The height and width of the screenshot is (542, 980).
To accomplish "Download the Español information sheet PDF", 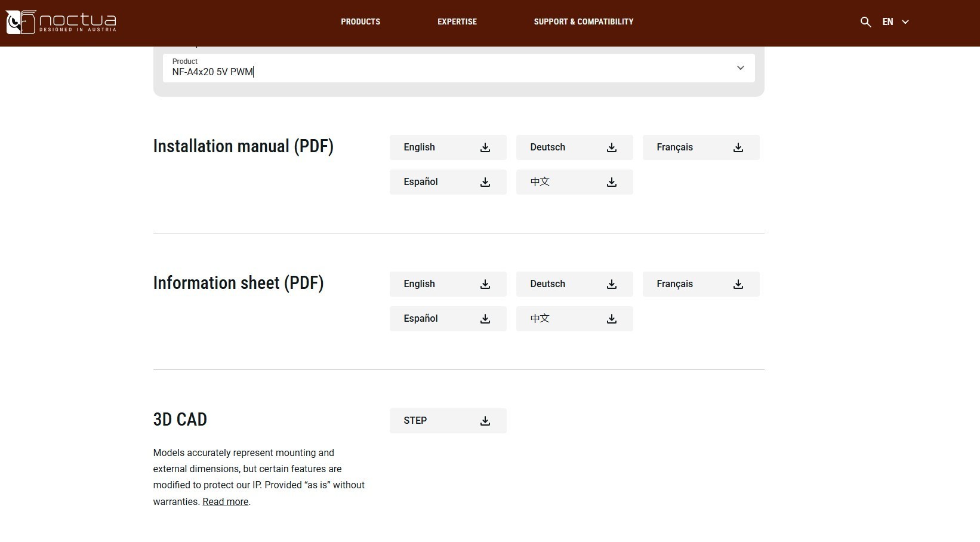I will pyautogui.click(x=448, y=319).
